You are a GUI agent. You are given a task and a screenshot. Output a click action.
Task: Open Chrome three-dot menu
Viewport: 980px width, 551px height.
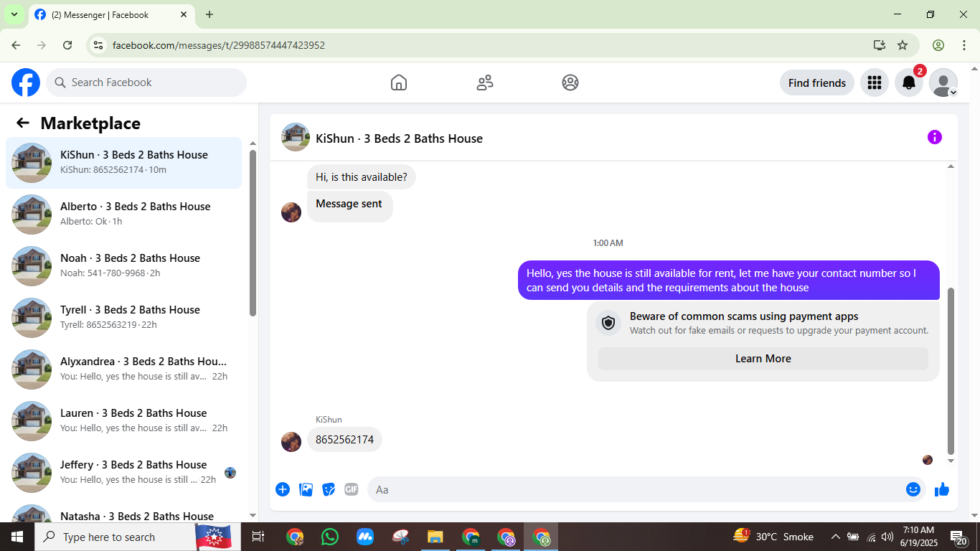coord(964,45)
